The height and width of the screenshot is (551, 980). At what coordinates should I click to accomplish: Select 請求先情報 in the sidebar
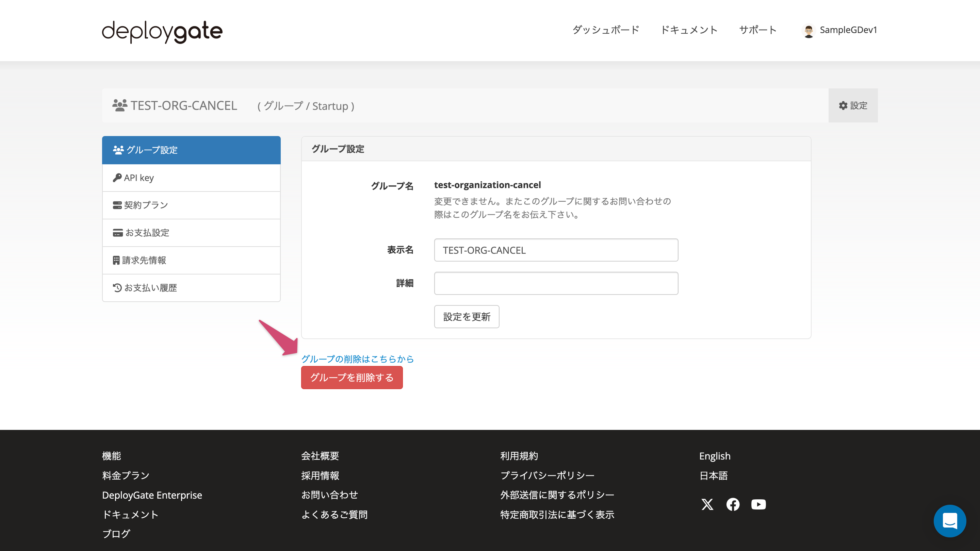tap(145, 260)
